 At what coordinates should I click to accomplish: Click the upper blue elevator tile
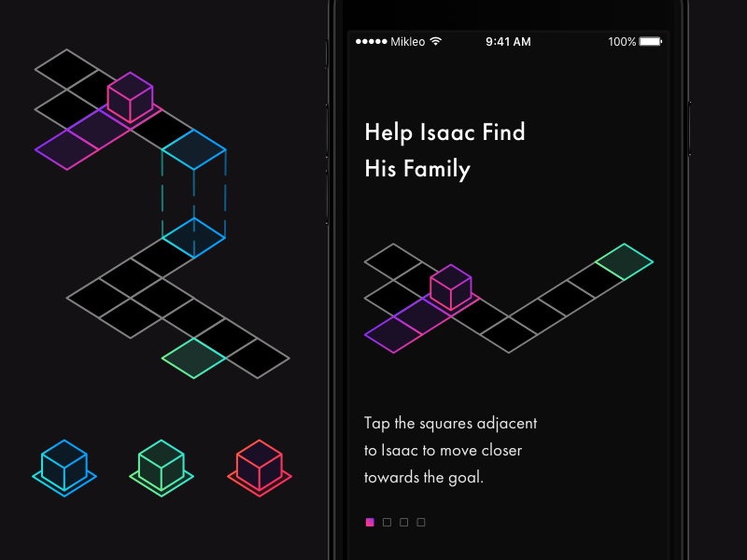point(193,149)
